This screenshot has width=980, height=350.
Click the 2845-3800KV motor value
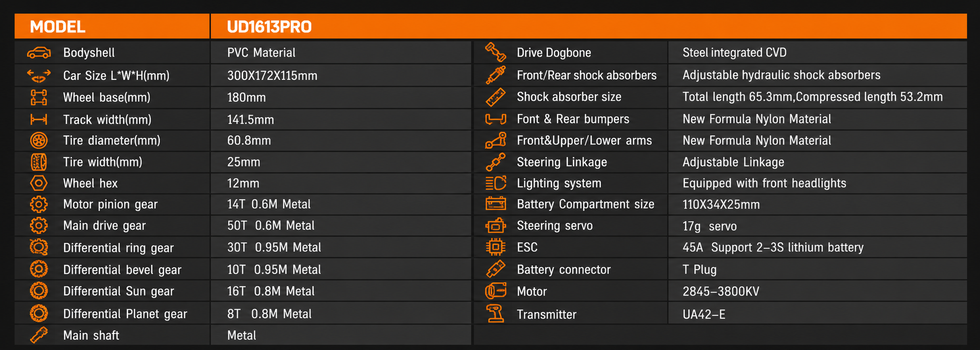point(721,292)
